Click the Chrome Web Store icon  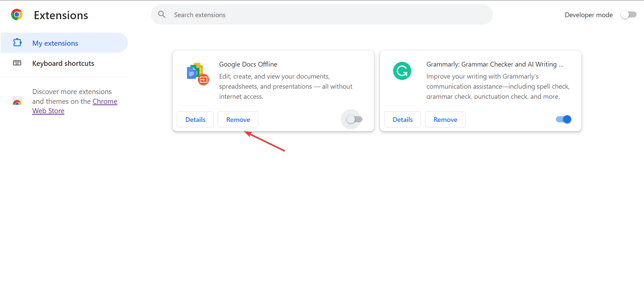pos(17,101)
